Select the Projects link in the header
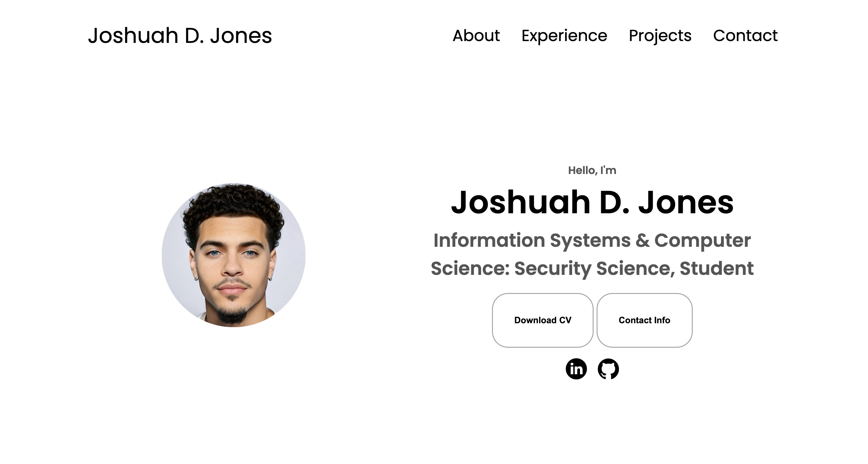The height and width of the screenshot is (464, 868). [x=660, y=36]
